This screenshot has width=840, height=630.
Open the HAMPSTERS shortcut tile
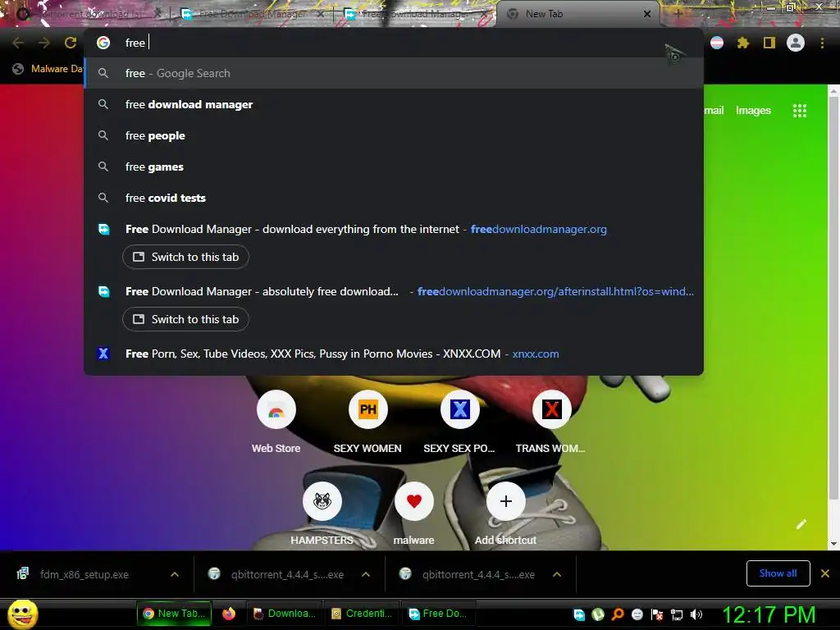point(322,514)
